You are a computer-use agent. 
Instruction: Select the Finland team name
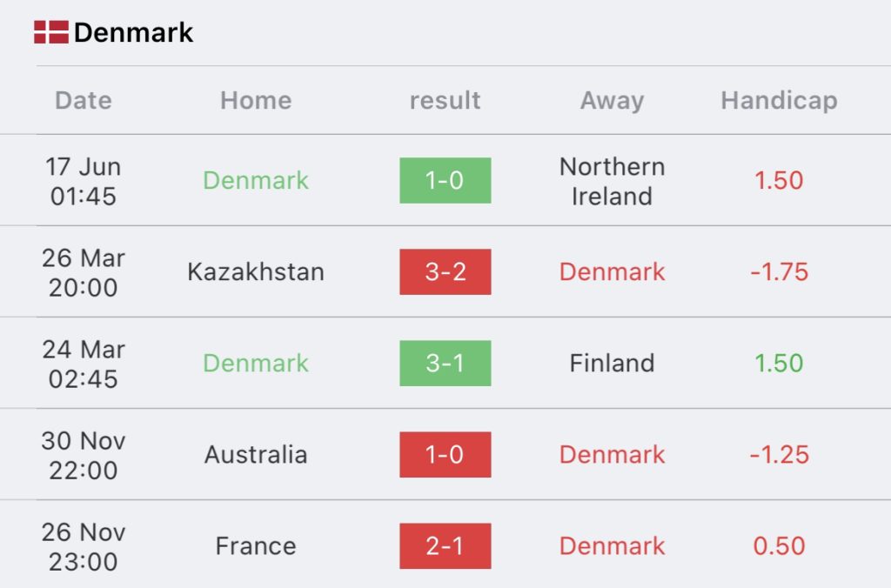612,363
